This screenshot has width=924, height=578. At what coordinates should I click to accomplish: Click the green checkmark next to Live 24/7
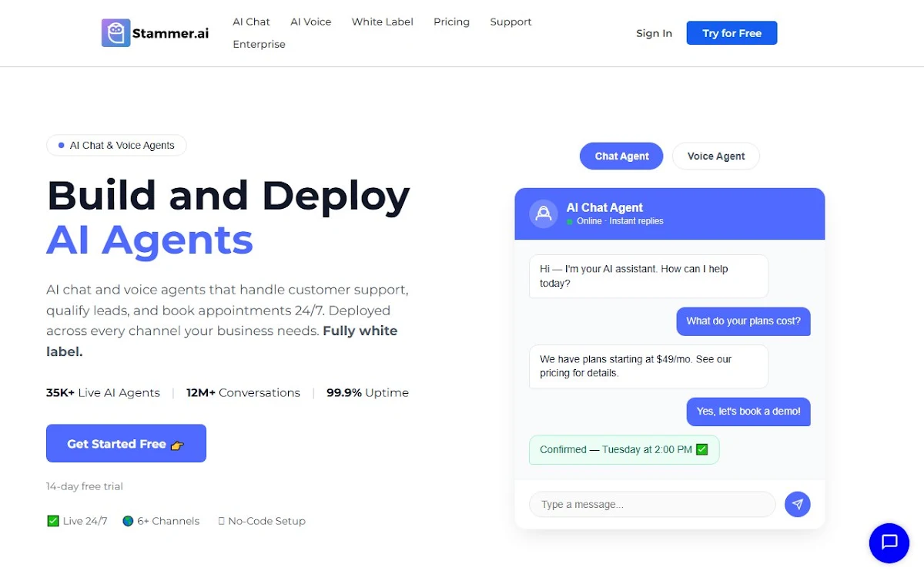[x=53, y=521]
